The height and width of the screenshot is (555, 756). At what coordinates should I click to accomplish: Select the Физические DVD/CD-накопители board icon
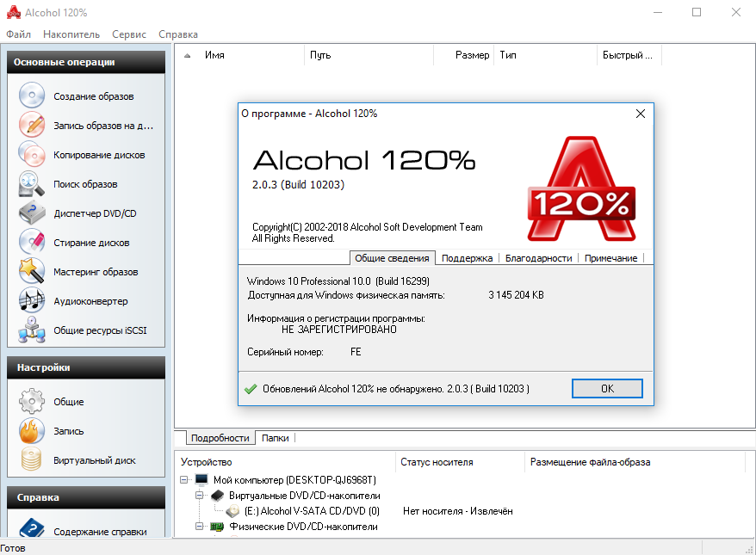[217, 527]
